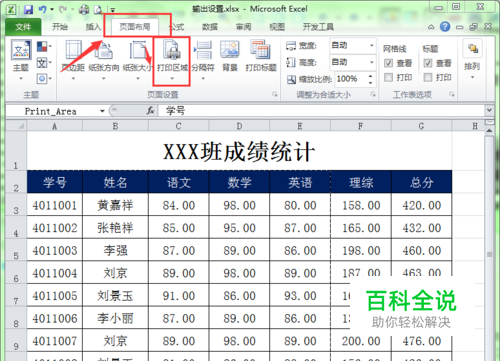
Task: Select the 总分 header cell
Action: point(421,182)
